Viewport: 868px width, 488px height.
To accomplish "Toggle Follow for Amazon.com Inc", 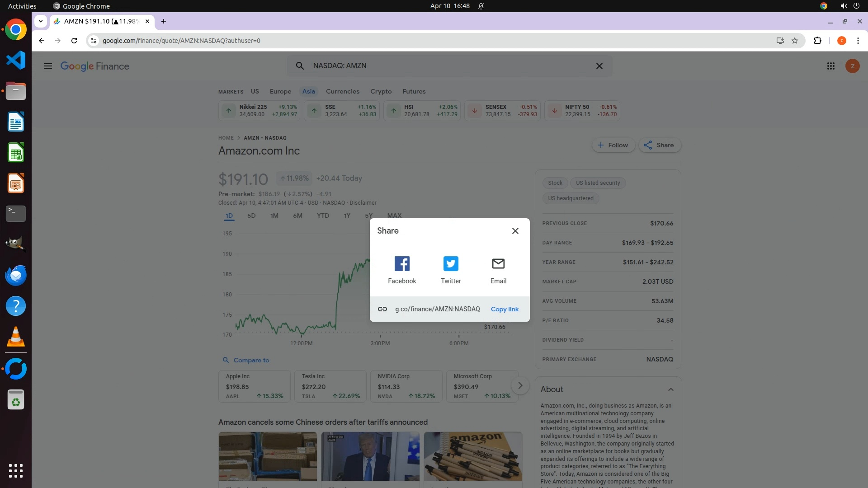I will point(613,145).
